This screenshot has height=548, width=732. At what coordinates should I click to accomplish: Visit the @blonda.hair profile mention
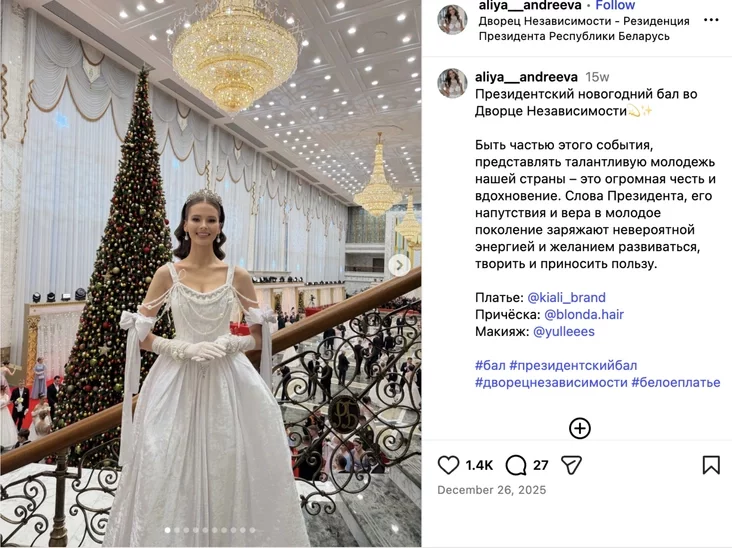584,315
